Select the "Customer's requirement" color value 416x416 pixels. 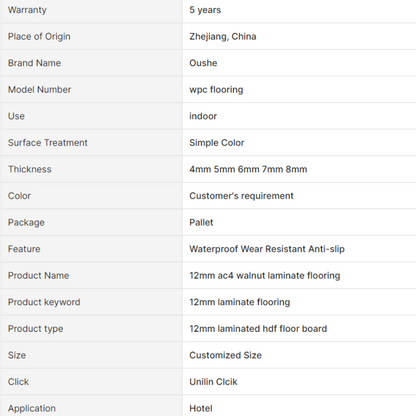[241, 196]
